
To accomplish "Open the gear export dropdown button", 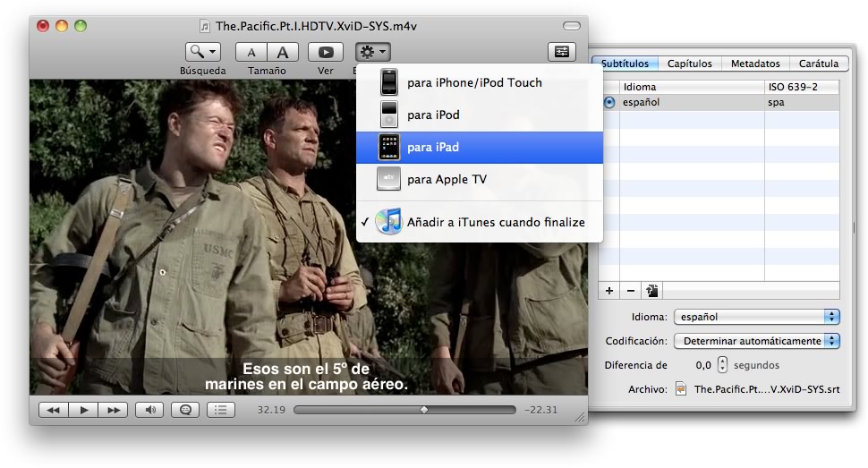I will 373,52.
